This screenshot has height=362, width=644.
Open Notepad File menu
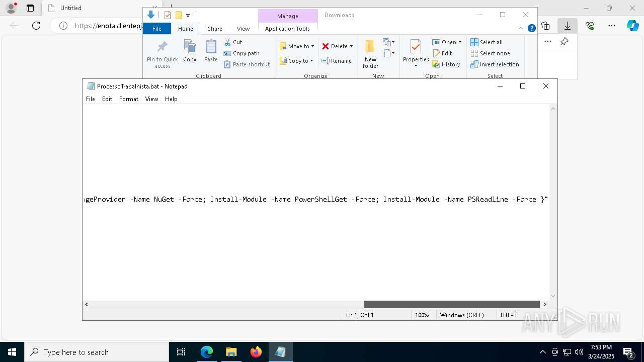(x=91, y=99)
